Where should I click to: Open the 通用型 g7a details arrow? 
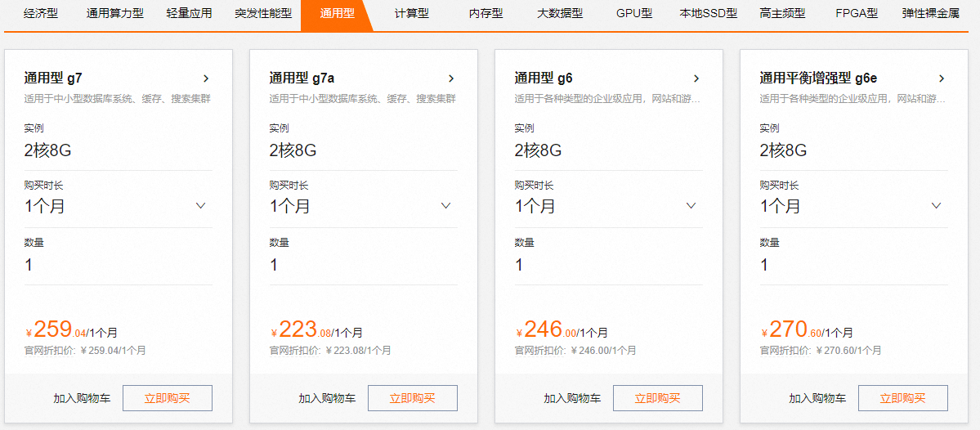point(450,78)
